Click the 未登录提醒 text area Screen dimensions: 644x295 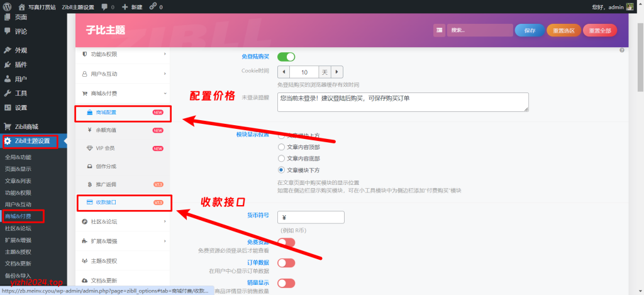(403, 102)
